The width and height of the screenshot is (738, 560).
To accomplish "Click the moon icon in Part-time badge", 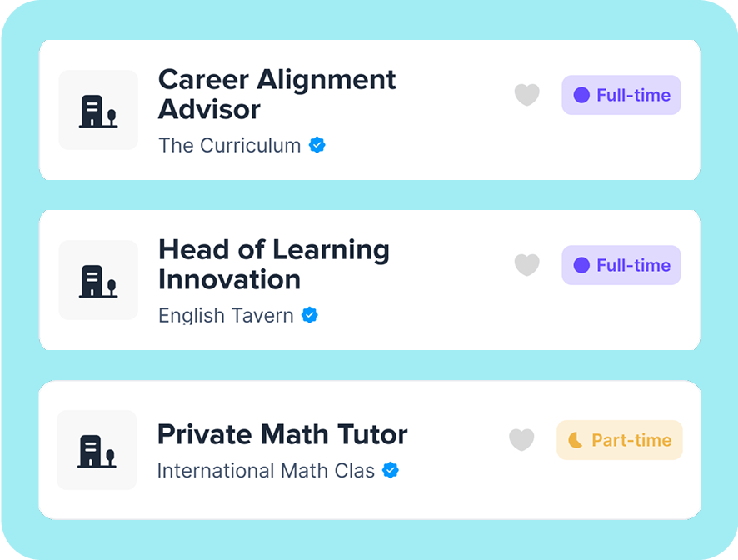I will coord(575,440).
